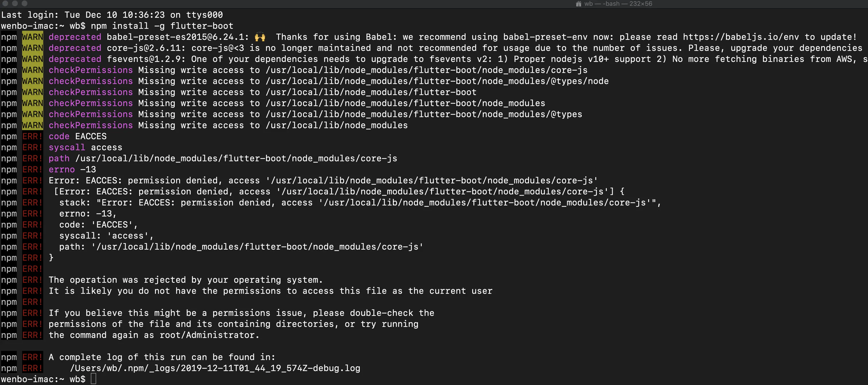868x385 pixels.
Task: Open the https://babeljs.io/env link
Action: [741, 37]
